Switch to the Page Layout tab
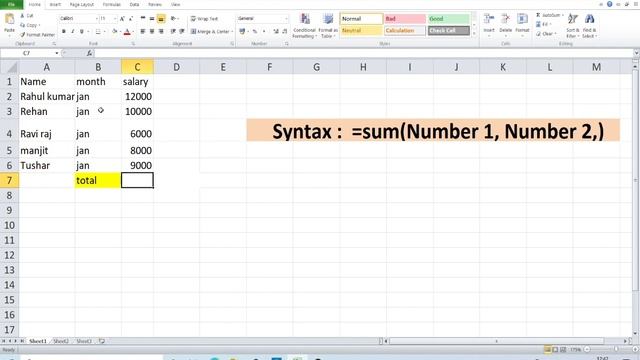The width and height of the screenshot is (640, 360). click(x=82, y=4)
